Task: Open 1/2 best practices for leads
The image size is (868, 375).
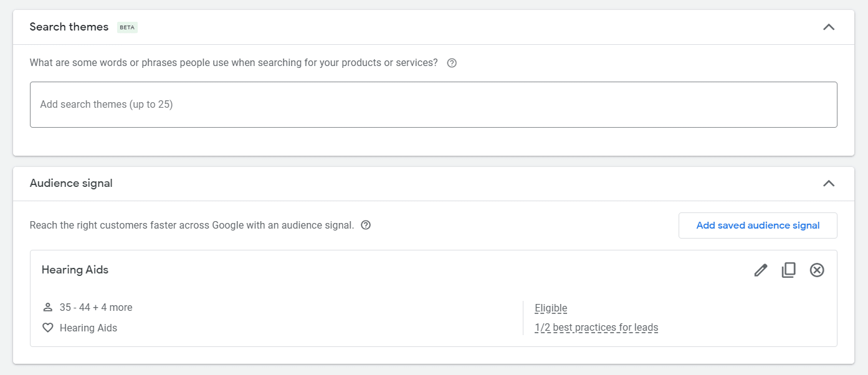Action: click(596, 328)
